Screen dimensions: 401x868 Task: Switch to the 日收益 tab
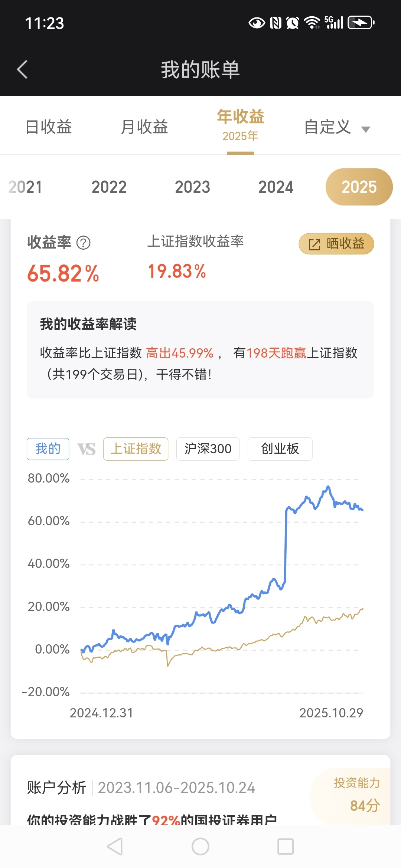point(49,127)
